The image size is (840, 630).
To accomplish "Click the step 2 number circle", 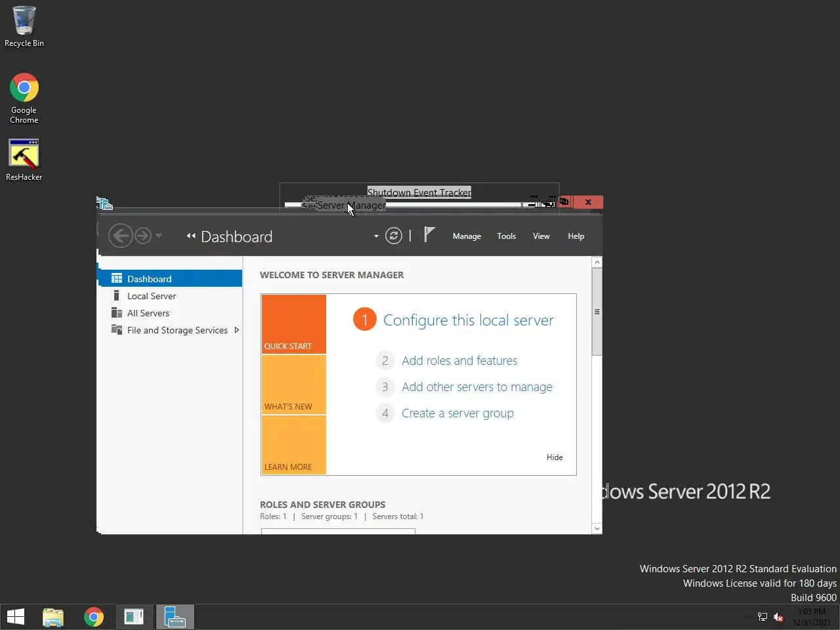I will pyautogui.click(x=385, y=360).
